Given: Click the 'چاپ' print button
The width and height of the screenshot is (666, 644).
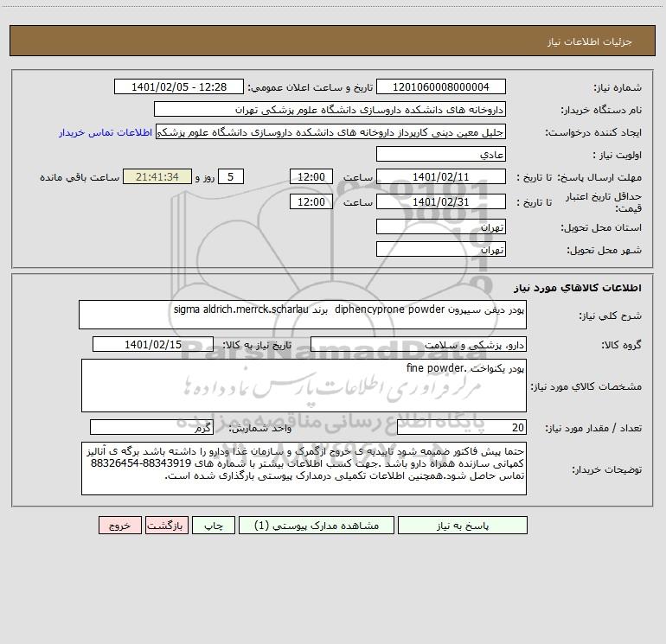Looking at the screenshot, I should 214,525.
